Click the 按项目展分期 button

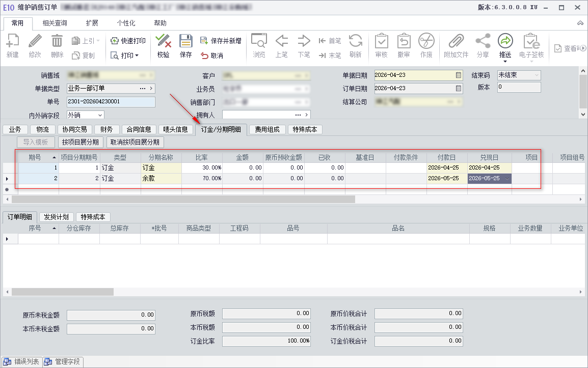80,143
